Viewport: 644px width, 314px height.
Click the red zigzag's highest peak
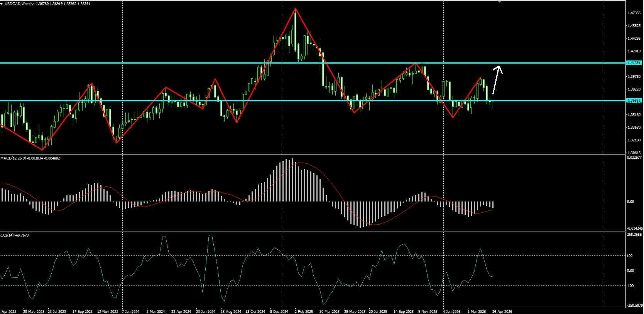click(x=296, y=8)
